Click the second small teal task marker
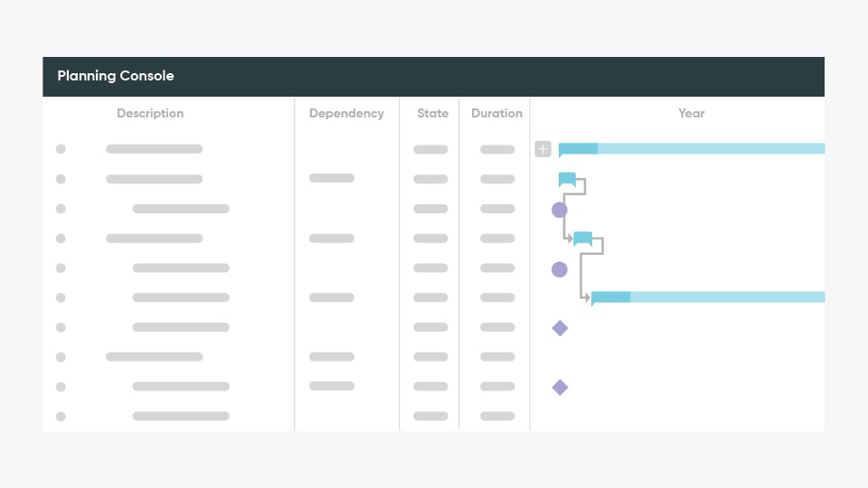This screenshot has width=868, height=488. (582, 239)
